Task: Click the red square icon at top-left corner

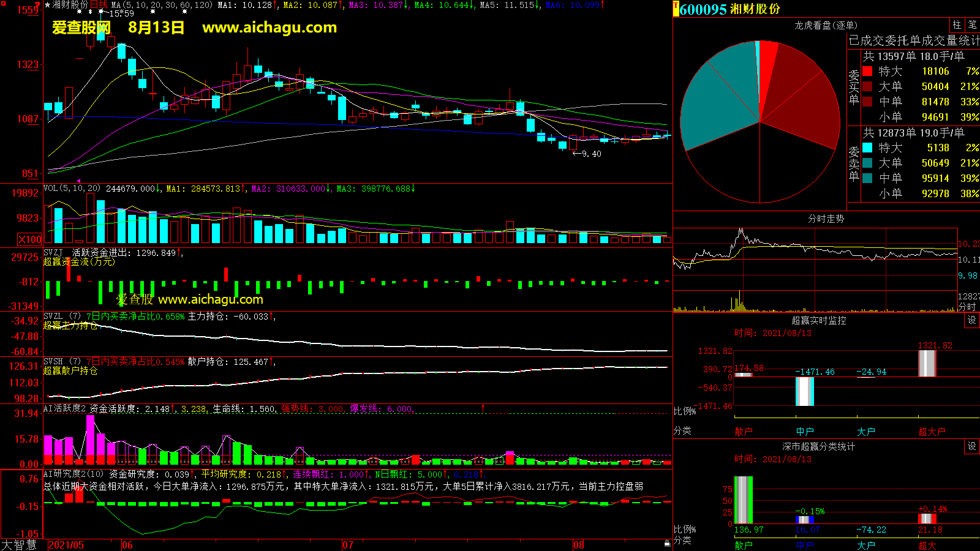Action: (x=3, y=4)
